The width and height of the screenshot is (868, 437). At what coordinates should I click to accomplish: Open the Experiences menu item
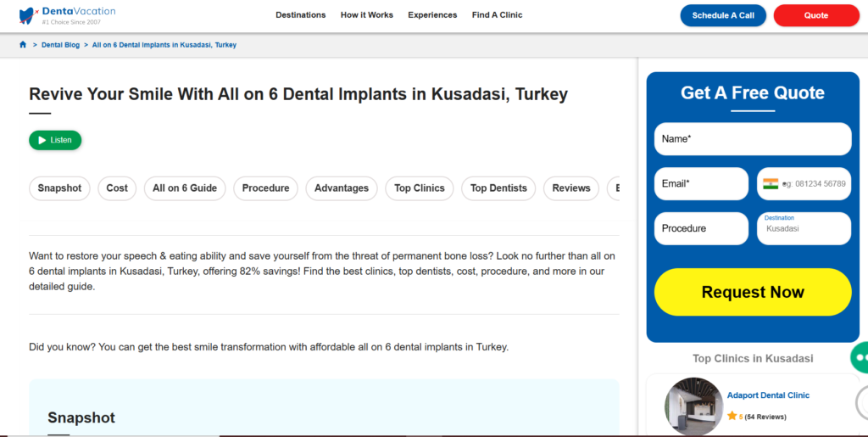pos(432,15)
